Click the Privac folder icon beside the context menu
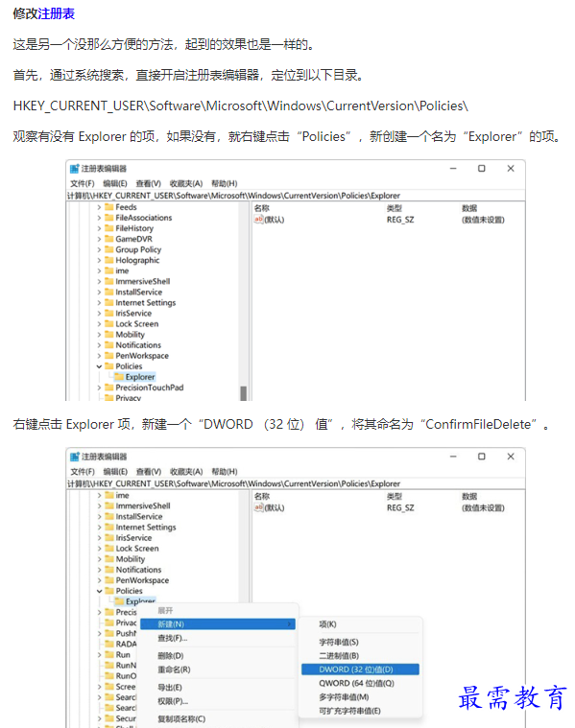The height and width of the screenshot is (728, 575). pos(109,622)
